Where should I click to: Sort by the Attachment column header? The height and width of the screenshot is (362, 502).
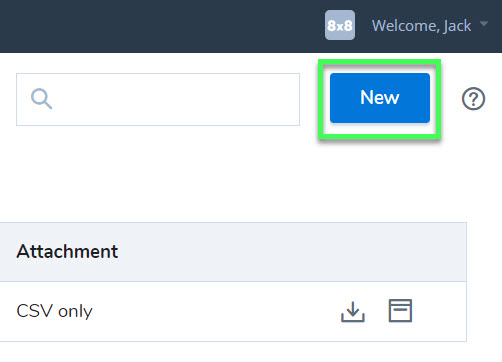pos(67,251)
